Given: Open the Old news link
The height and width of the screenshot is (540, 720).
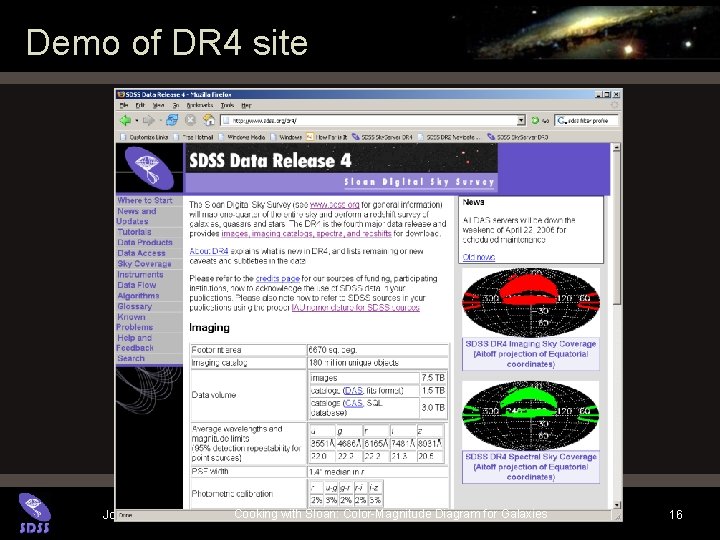Looking at the screenshot, I should point(478,257).
